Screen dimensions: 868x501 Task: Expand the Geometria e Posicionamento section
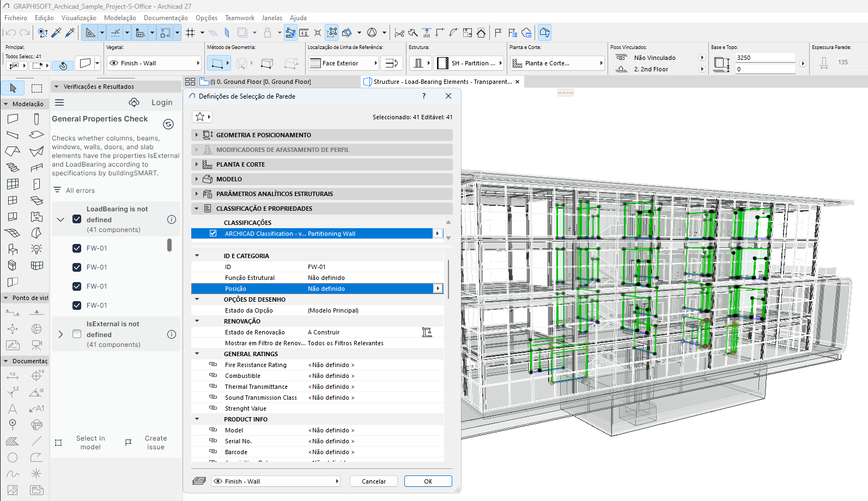197,135
